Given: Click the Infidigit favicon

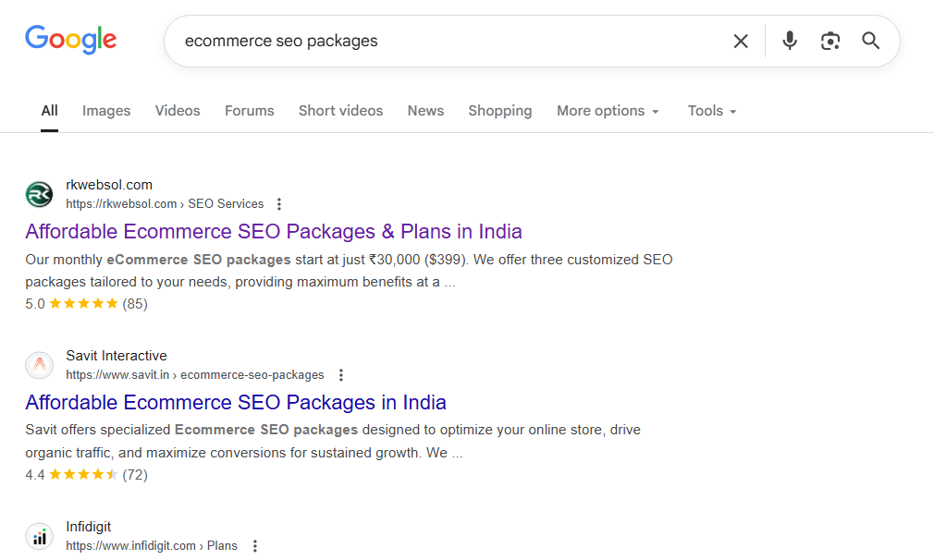Looking at the screenshot, I should (40, 537).
